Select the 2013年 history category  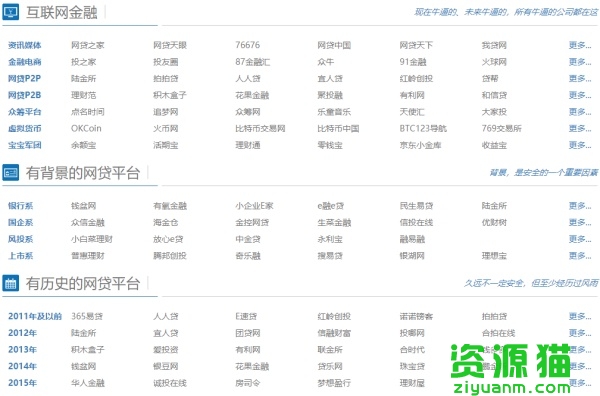tap(22, 350)
